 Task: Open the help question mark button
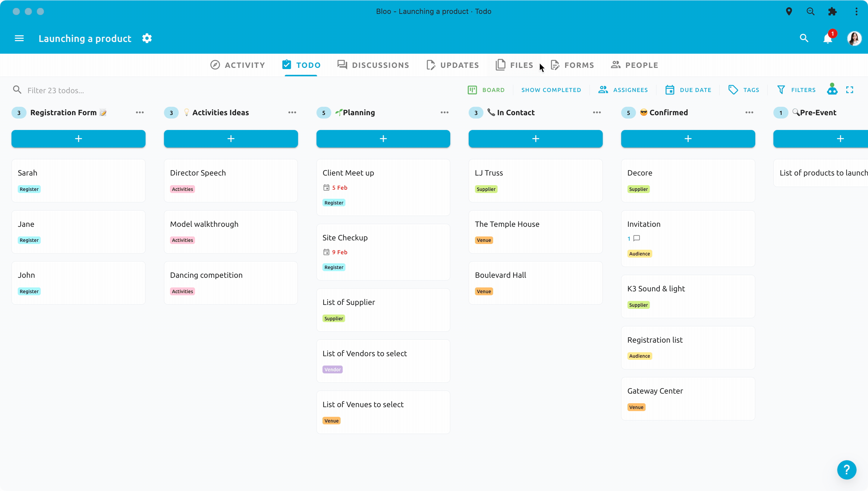coord(846,470)
